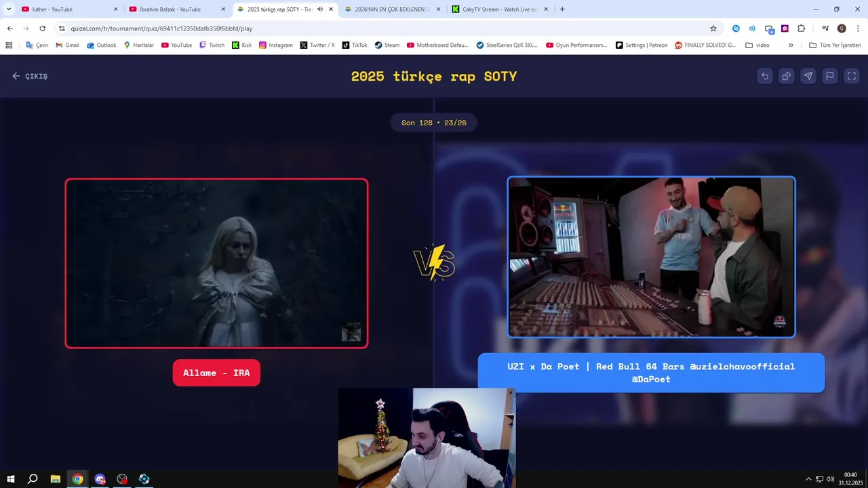Open a new browser tab
The width and height of the screenshot is (868, 488).
pos(562,9)
